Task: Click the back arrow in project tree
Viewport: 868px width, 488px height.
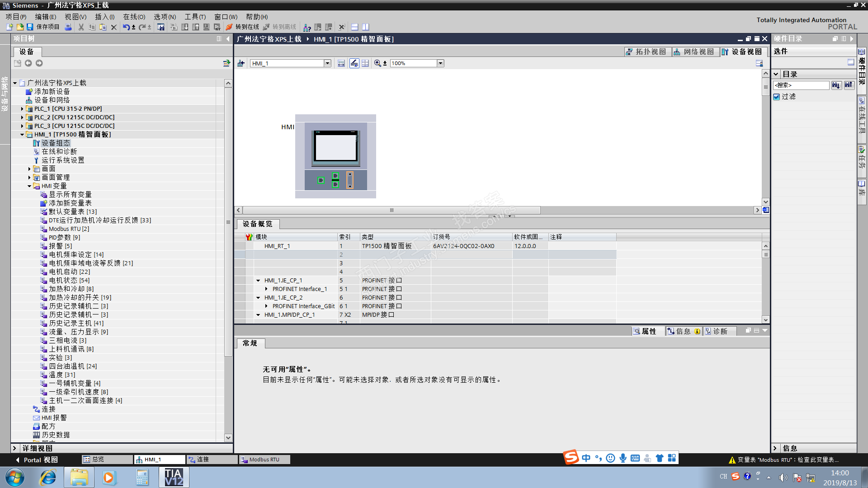Action: click(28, 63)
